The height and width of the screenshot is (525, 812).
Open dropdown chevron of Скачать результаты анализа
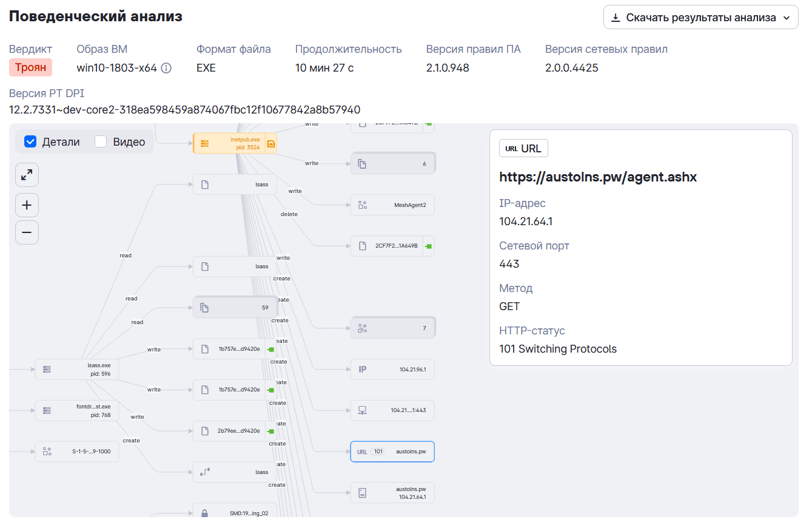787,18
